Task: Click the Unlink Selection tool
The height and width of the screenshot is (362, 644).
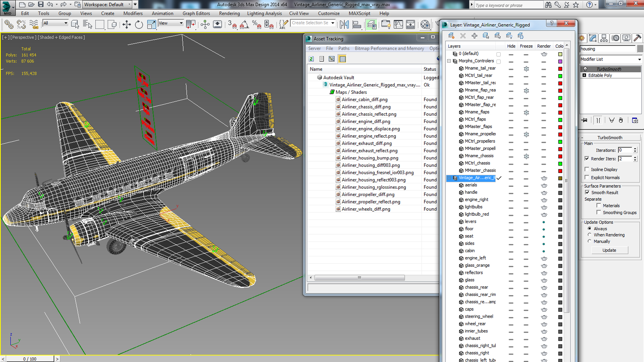Action: (21, 24)
